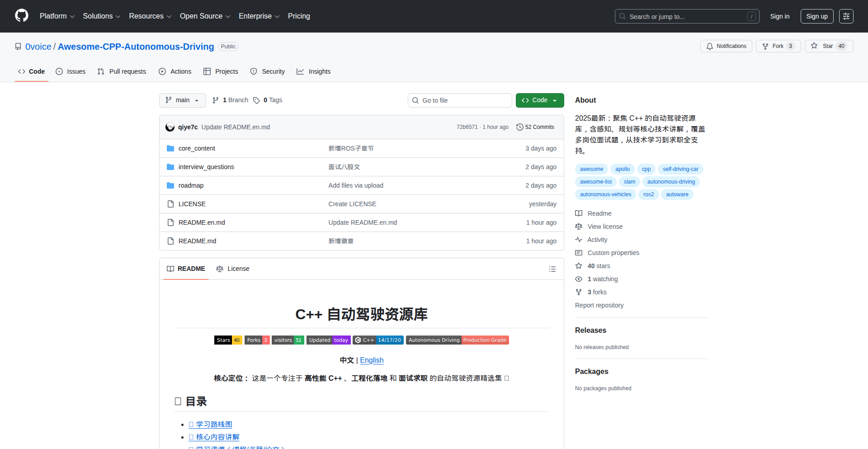Click the Fork icon on the repository

point(765,46)
